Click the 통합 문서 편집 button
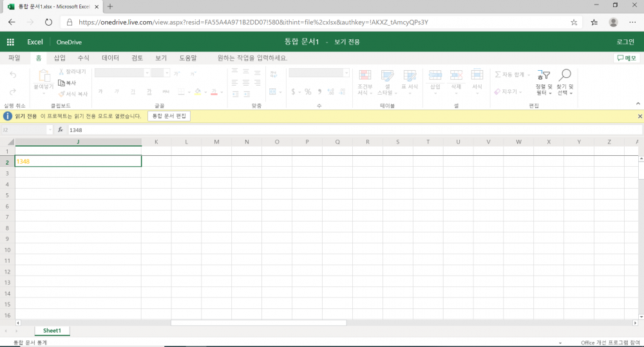The height and width of the screenshot is (347, 644). click(x=169, y=117)
